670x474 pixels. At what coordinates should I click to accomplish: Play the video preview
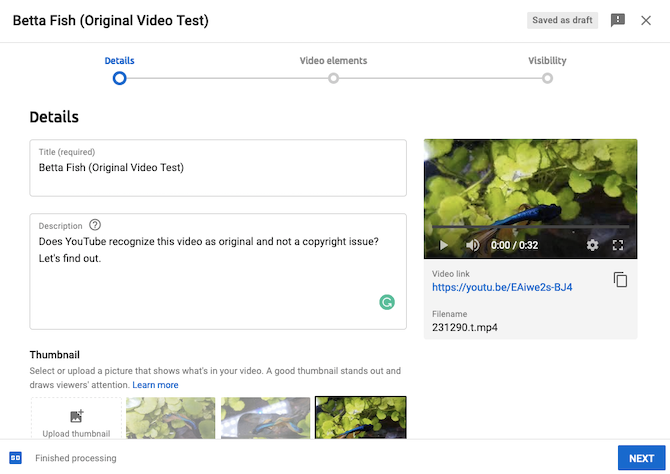pos(444,245)
